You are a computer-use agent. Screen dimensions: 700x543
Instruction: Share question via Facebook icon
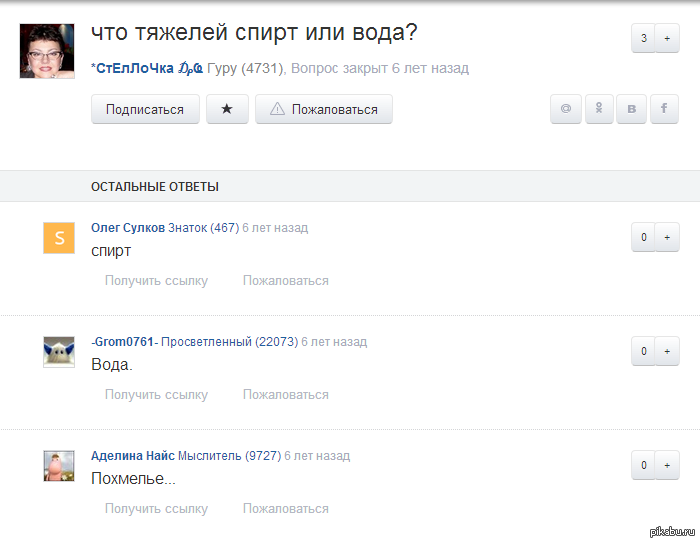(x=664, y=109)
